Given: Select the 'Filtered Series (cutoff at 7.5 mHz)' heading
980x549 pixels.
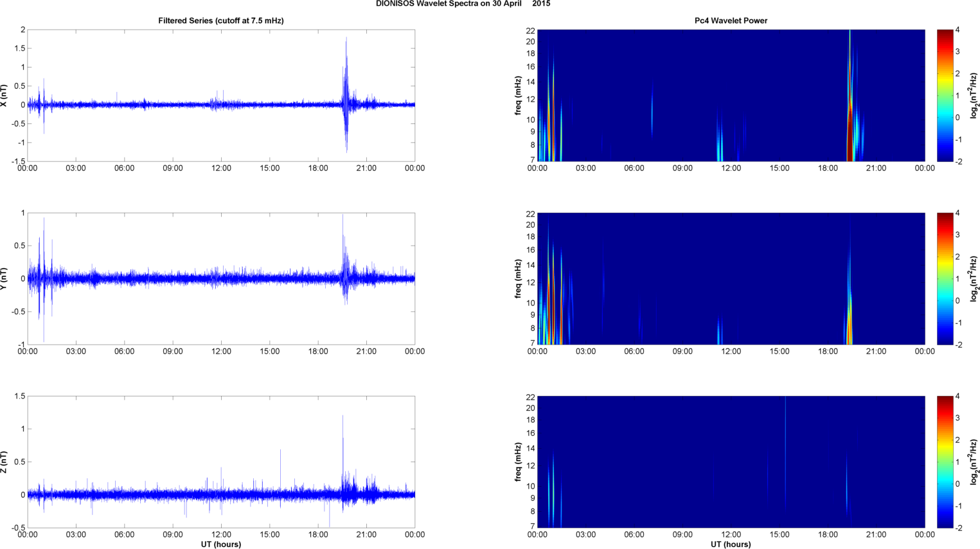Looking at the screenshot, I should (221, 21).
